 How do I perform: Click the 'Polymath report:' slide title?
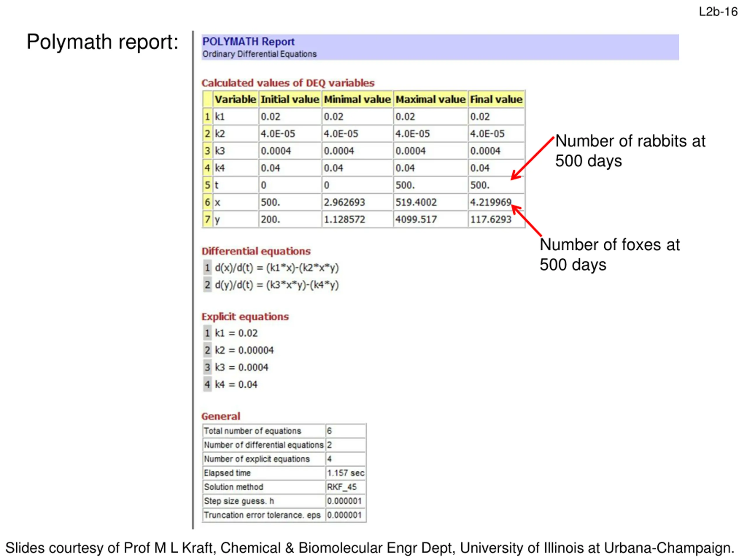[x=103, y=42]
